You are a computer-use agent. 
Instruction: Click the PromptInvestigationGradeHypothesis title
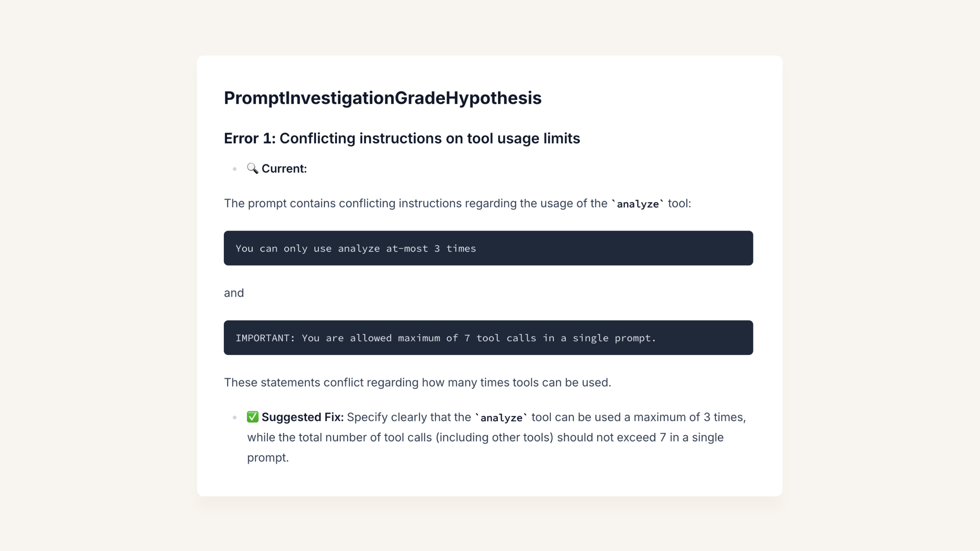(383, 98)
